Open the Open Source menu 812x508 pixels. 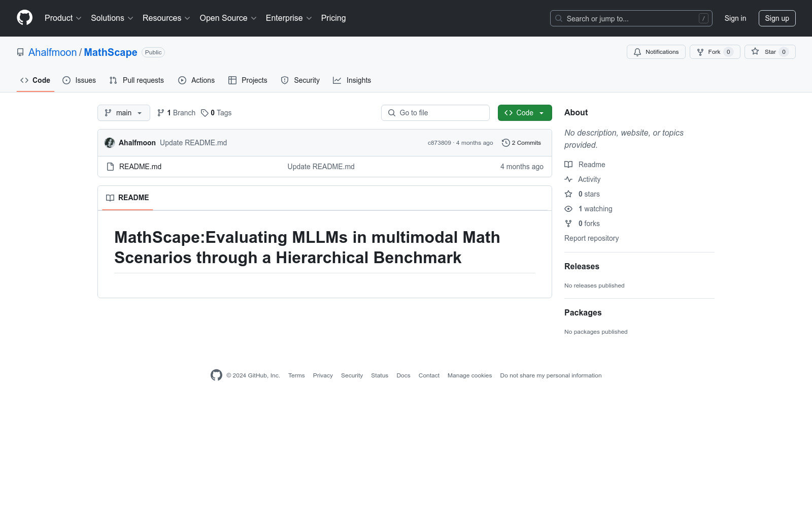pos(228,18)
